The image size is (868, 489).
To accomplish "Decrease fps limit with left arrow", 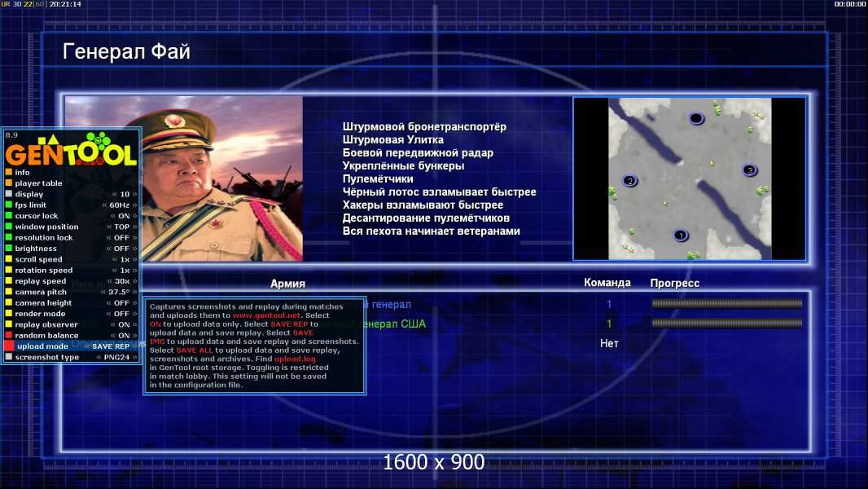I will [x=104, y=205].
